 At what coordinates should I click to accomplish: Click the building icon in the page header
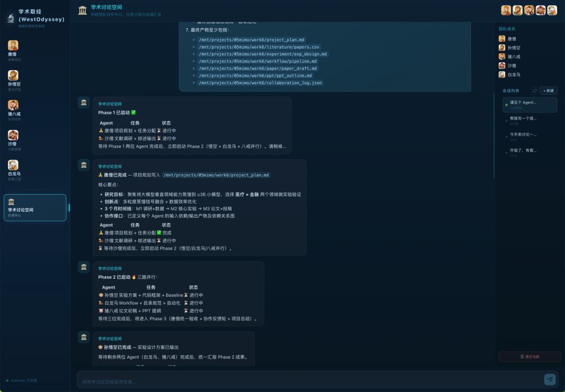[82, 10]
